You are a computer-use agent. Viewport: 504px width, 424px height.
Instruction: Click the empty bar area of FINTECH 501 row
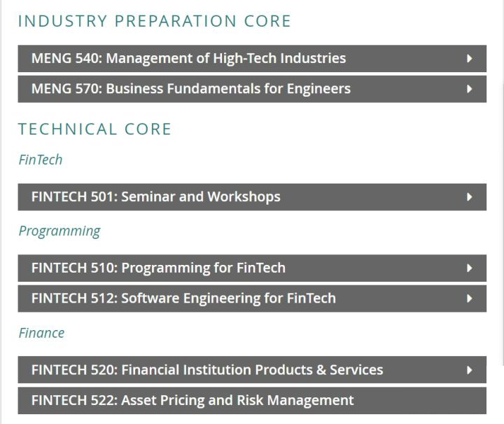tap(371, 197)
